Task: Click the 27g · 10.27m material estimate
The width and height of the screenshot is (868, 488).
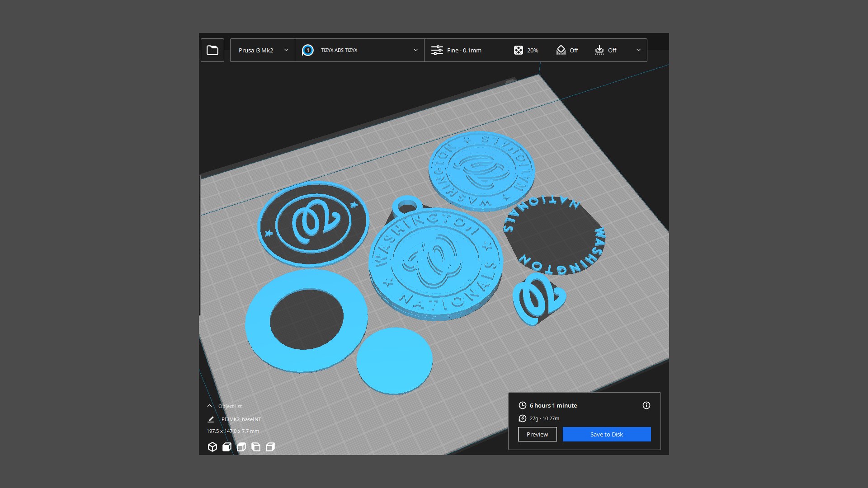Action: (x=544, y=418)
